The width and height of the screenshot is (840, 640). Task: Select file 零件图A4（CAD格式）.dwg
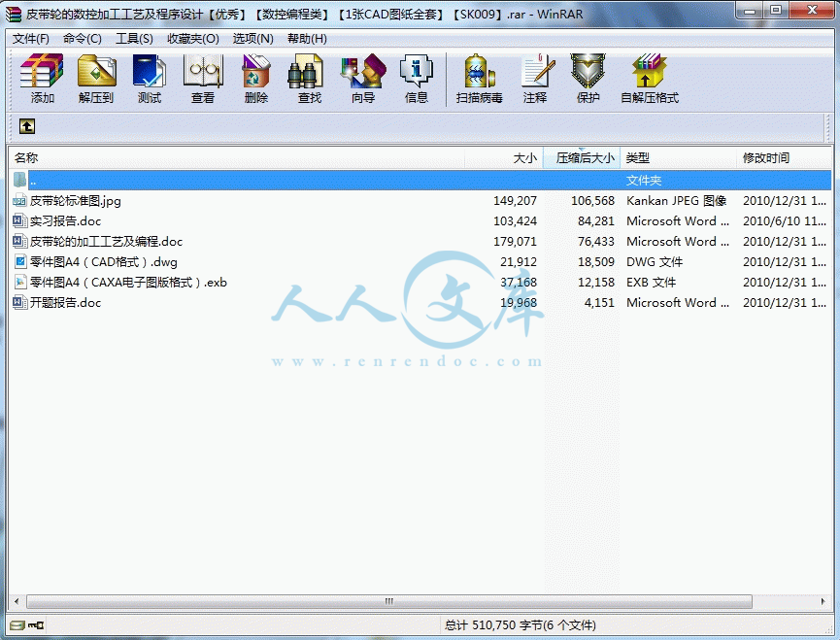[103, 262]
